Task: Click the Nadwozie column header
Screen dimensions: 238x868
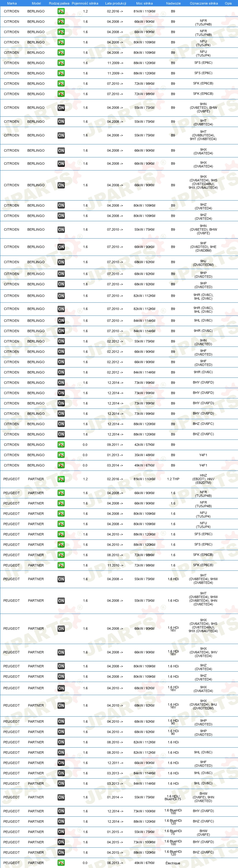Action: point(173,3)
